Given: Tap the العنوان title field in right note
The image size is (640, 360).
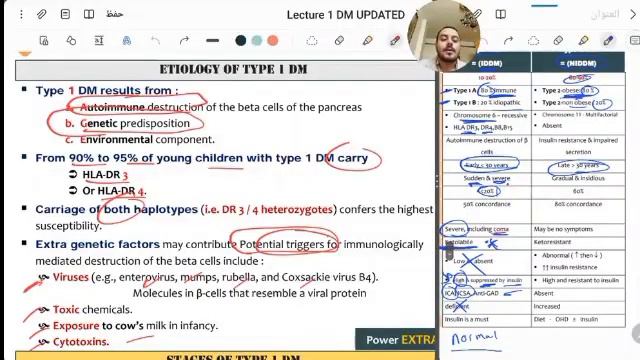Looking at the screenshot, I should point(605,15).
